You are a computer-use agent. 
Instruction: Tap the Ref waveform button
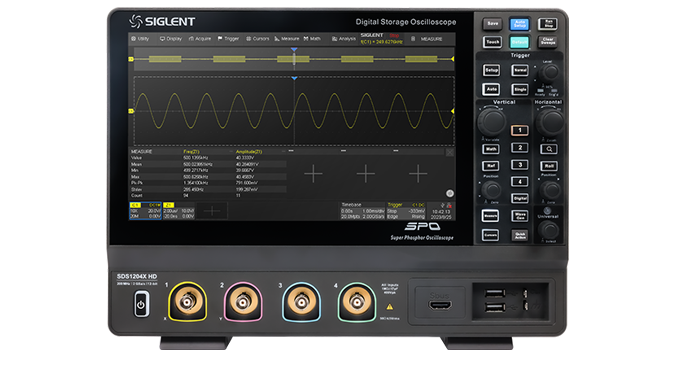pos(491,166)
